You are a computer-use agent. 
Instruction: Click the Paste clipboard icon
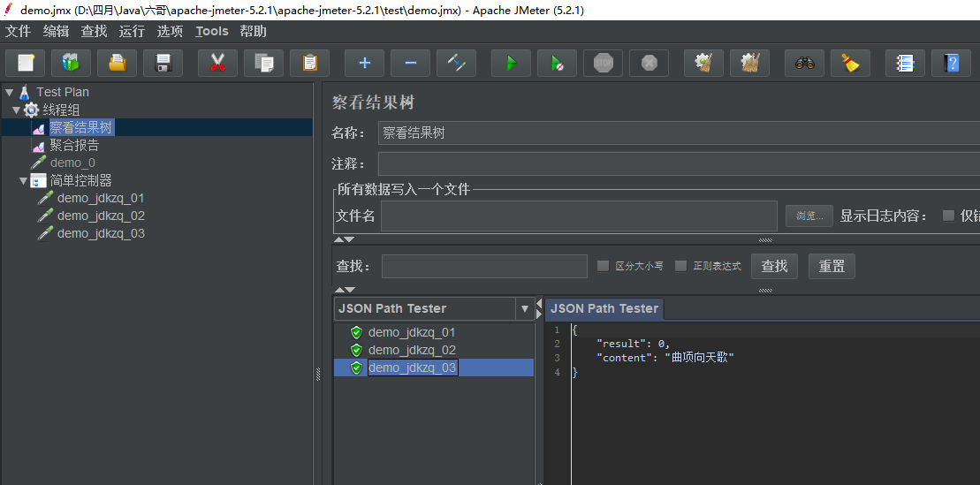[310, 63]
